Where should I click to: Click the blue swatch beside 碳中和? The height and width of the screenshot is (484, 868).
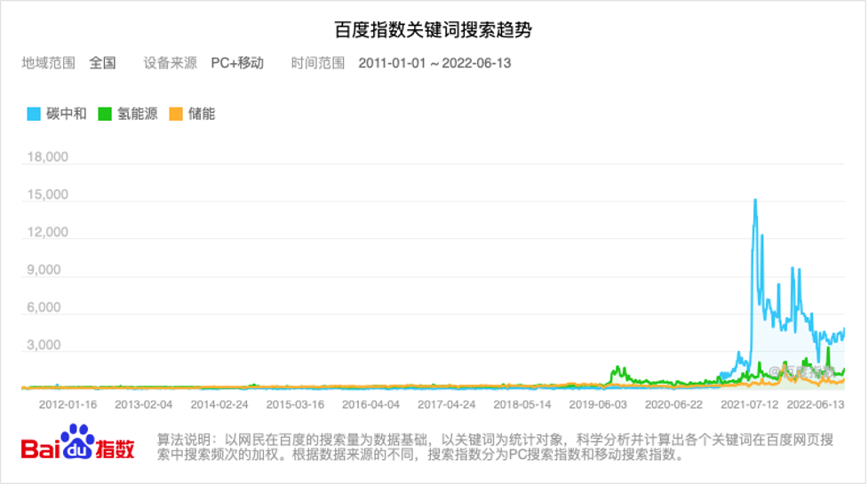click(34, 114)
